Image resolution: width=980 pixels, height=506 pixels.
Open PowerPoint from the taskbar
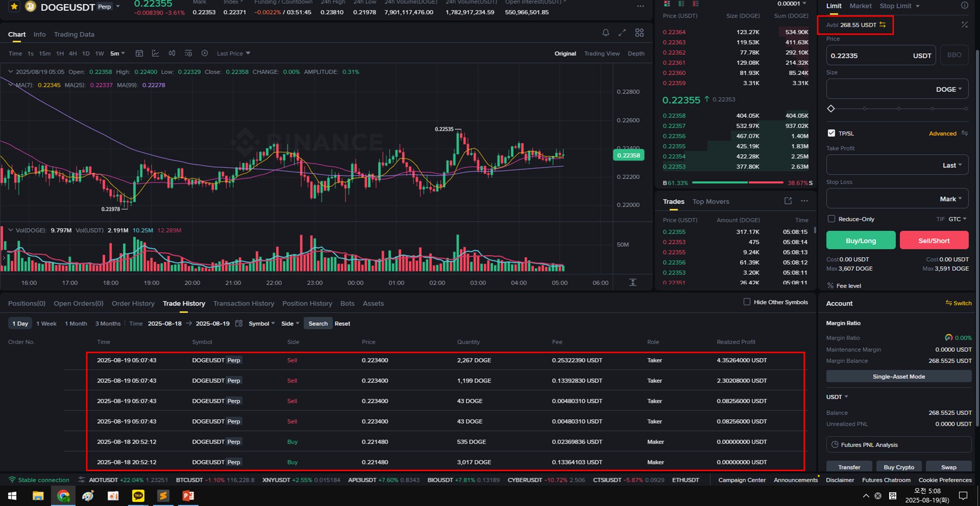pyautogui.click(x=188, y=496)
